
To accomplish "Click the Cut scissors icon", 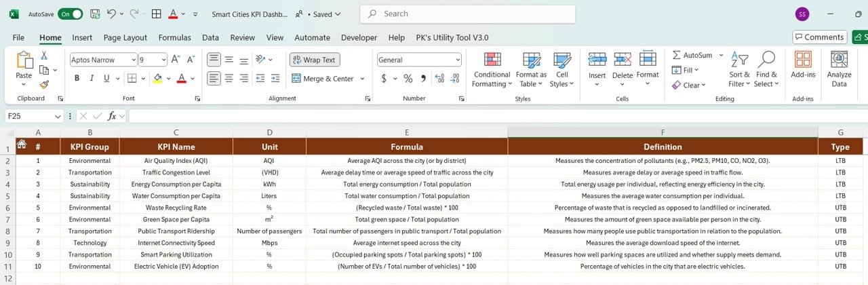I will coord(44,56).
